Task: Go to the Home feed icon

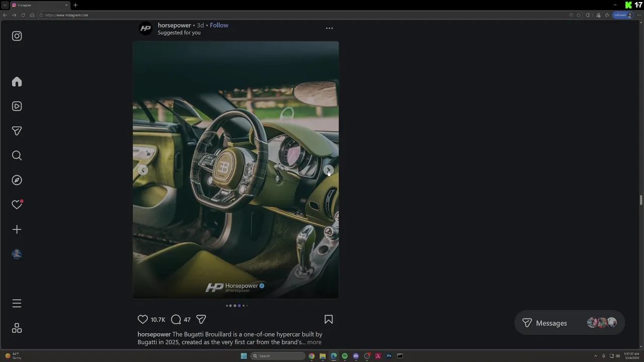Action: [17, 81]
